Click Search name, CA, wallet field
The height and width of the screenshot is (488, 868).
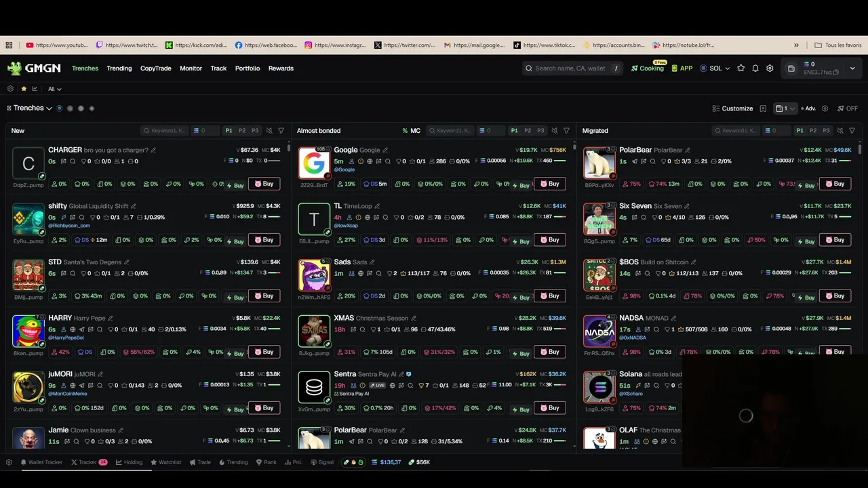click(x=573, y=68)
